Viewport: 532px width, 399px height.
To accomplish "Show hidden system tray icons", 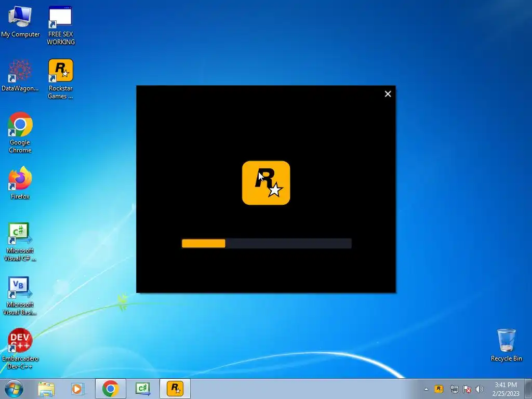I will click(426, 389).
